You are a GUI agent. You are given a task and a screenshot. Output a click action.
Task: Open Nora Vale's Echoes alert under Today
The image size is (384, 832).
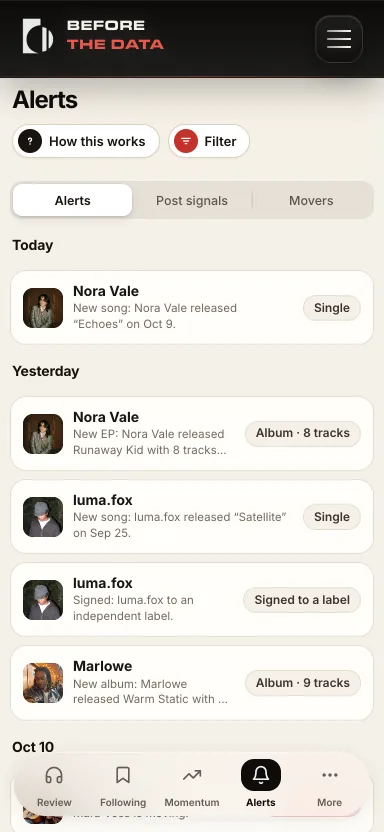pyautogui.click(x=192, y=308)
